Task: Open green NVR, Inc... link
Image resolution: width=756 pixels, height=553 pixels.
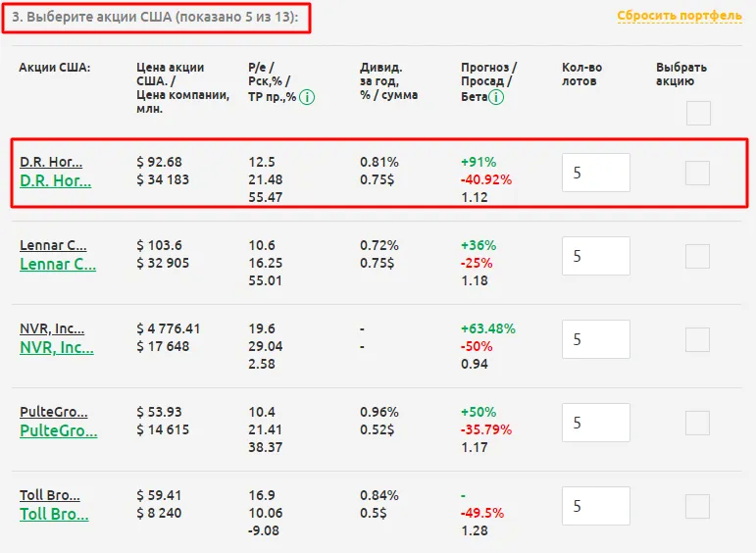Action: pos(57,348)
